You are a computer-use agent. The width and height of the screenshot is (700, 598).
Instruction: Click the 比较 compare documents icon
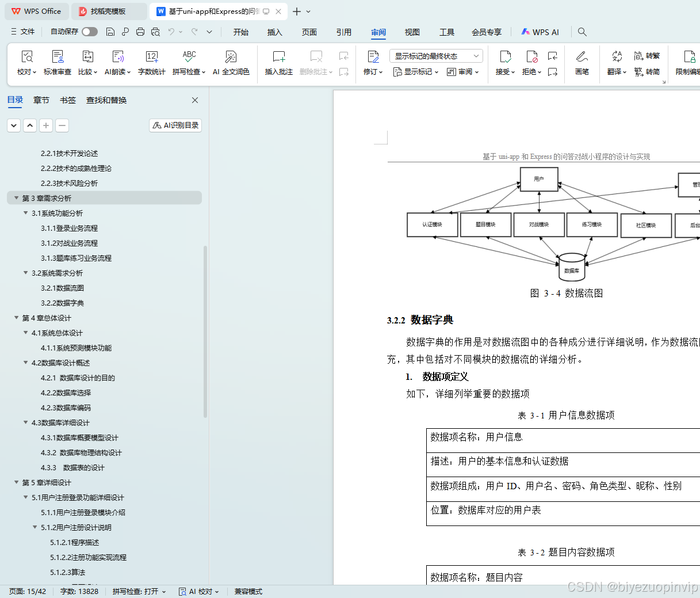coord(87,56)
